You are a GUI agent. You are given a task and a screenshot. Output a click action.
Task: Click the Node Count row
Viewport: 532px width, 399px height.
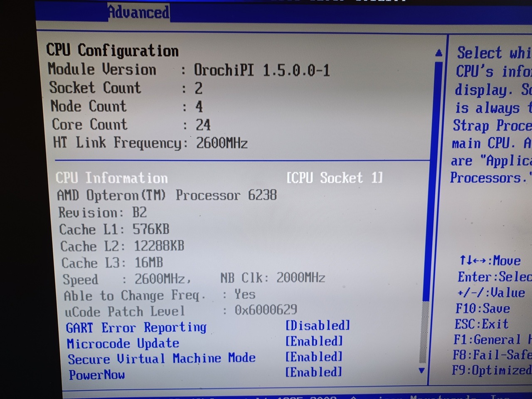click(x=127, y=106)
